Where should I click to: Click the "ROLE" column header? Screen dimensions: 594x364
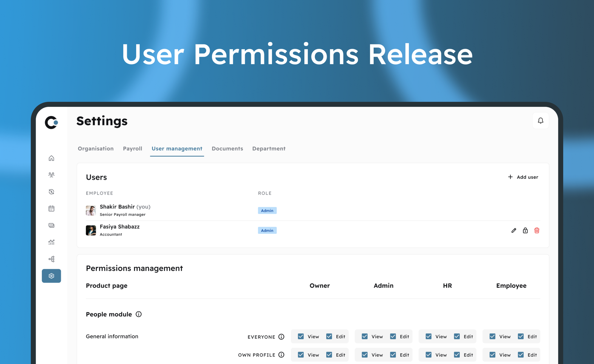[265, 193]
